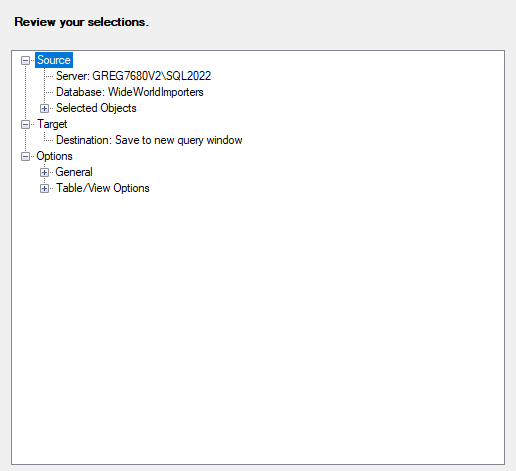Click the Review your selections heading

(x=81, y=22)
